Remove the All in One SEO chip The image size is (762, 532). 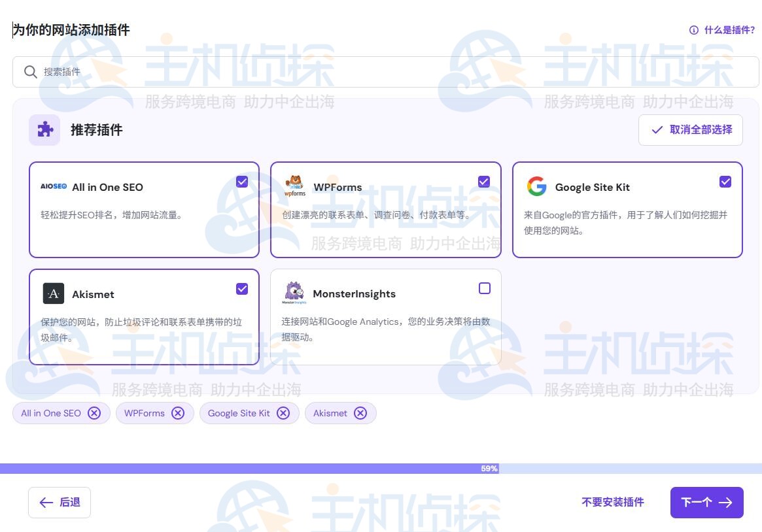click(x=94, y=412)
